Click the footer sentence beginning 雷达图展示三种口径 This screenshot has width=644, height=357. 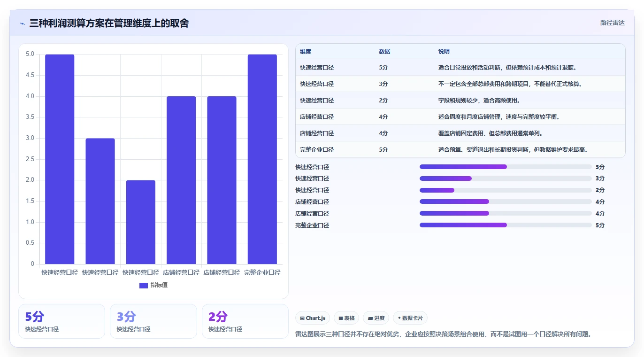pos(444,334)
